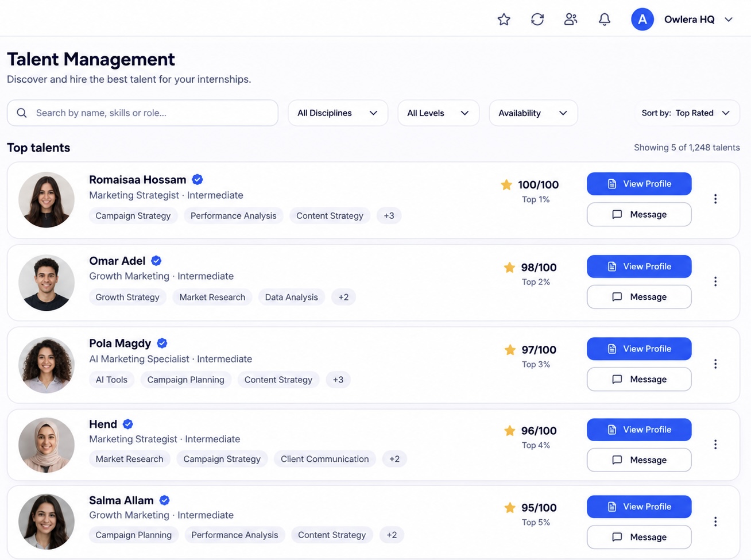Open the notifications bell
The image size is (751, 560).
605,20
